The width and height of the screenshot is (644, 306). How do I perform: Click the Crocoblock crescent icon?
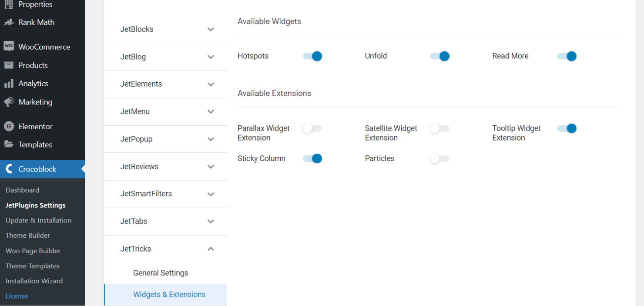(x=9, y=169)
